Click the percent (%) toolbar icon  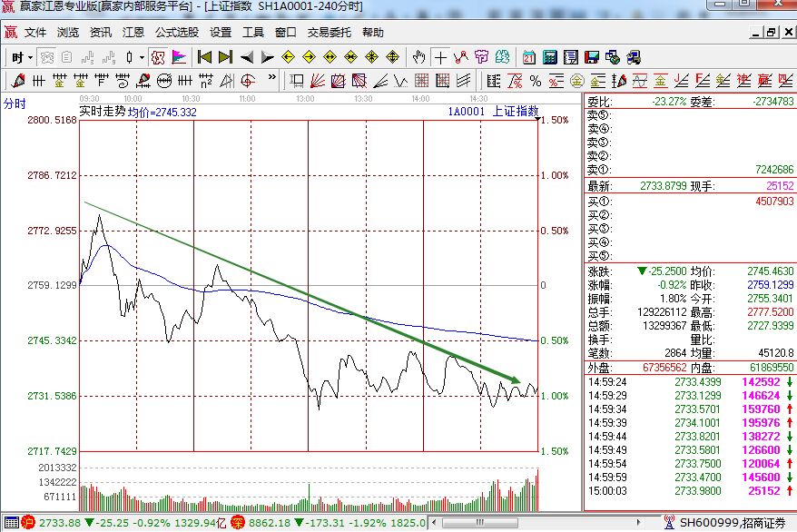click(535, 81)
